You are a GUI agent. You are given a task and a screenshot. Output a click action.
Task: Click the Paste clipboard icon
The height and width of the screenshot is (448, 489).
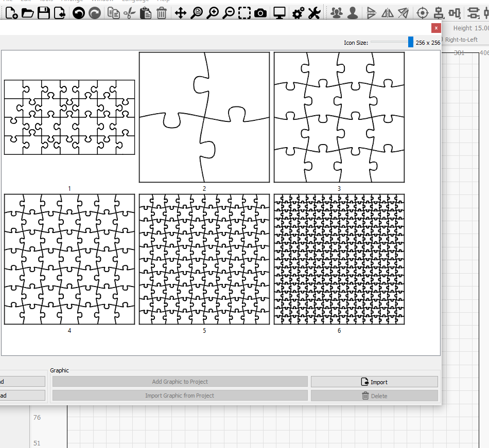146,13
